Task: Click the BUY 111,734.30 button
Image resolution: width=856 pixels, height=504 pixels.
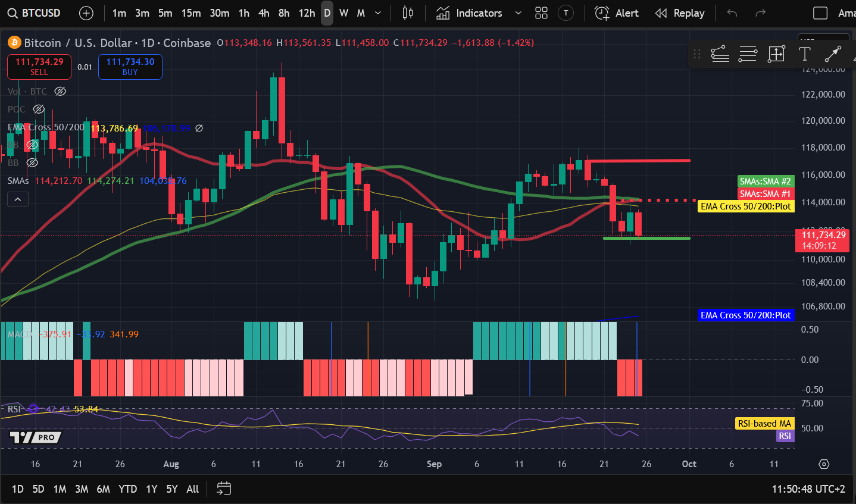Action: click(x=130, y=67)
